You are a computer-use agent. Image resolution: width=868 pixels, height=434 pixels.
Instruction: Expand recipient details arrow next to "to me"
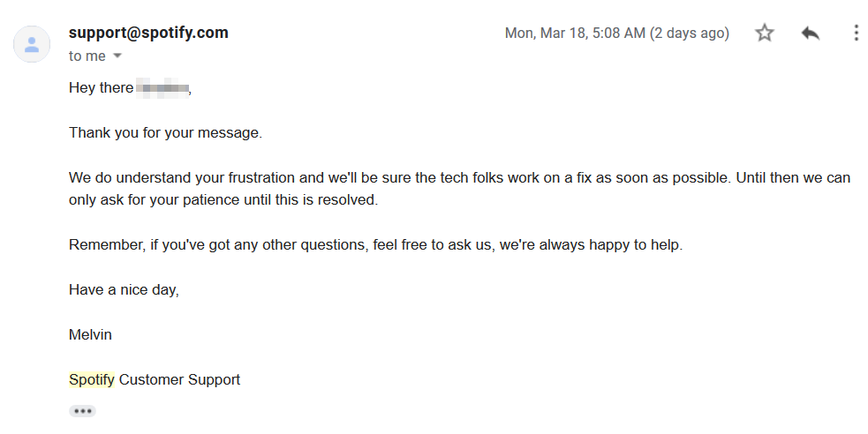pos(117,56)
